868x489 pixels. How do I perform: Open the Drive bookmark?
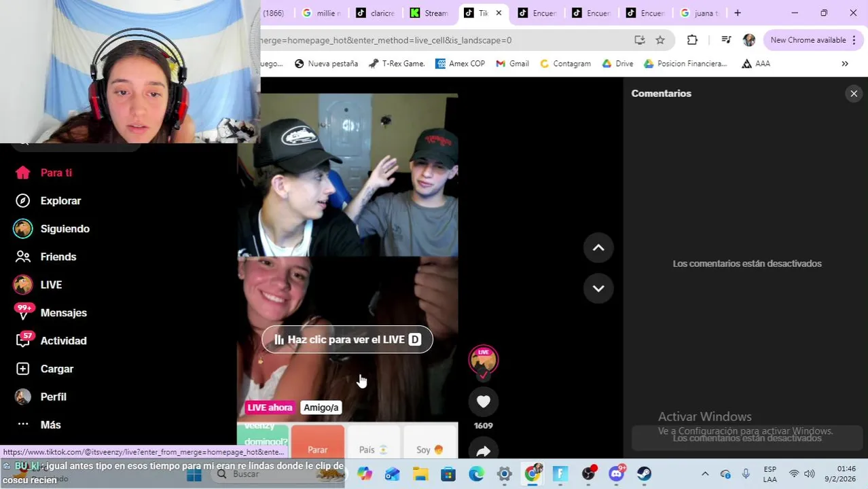point(617,63)
